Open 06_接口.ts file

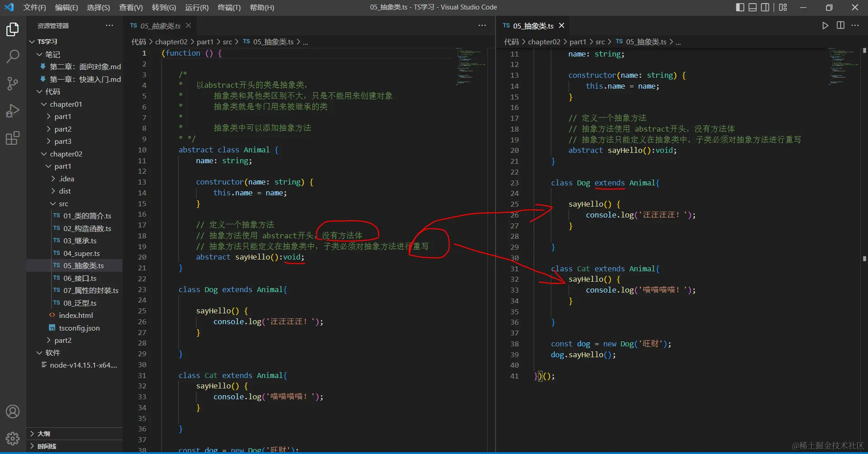click(74, 279)
